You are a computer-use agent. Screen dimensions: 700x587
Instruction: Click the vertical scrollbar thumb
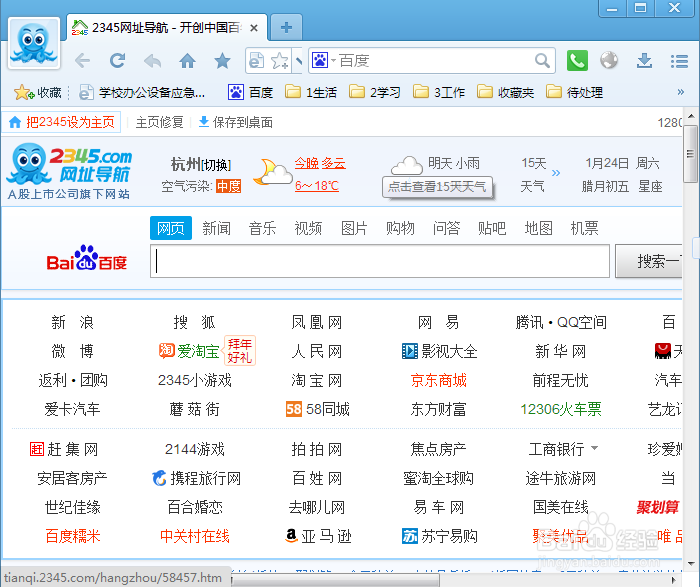coord(691,154)
